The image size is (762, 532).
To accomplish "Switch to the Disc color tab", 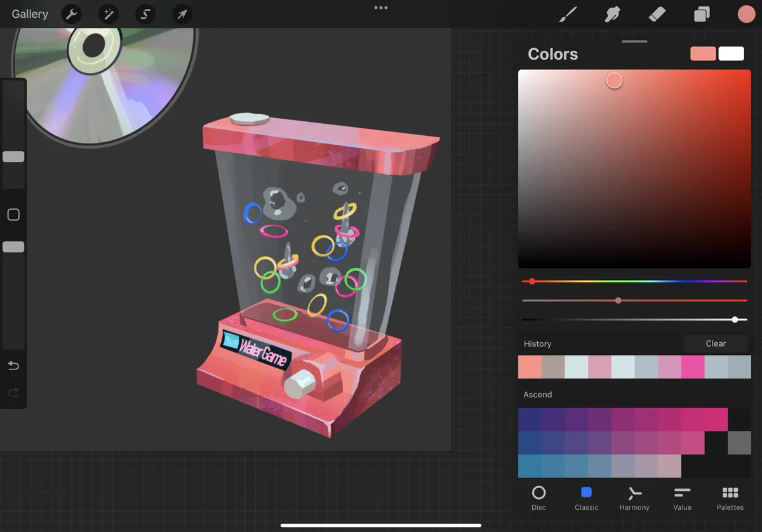I will coord(538,498).
